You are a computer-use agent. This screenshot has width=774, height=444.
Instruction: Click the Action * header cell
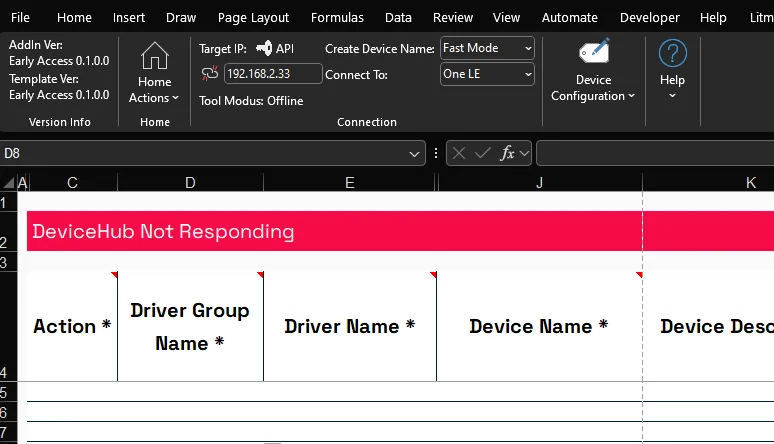pos(72,326)
